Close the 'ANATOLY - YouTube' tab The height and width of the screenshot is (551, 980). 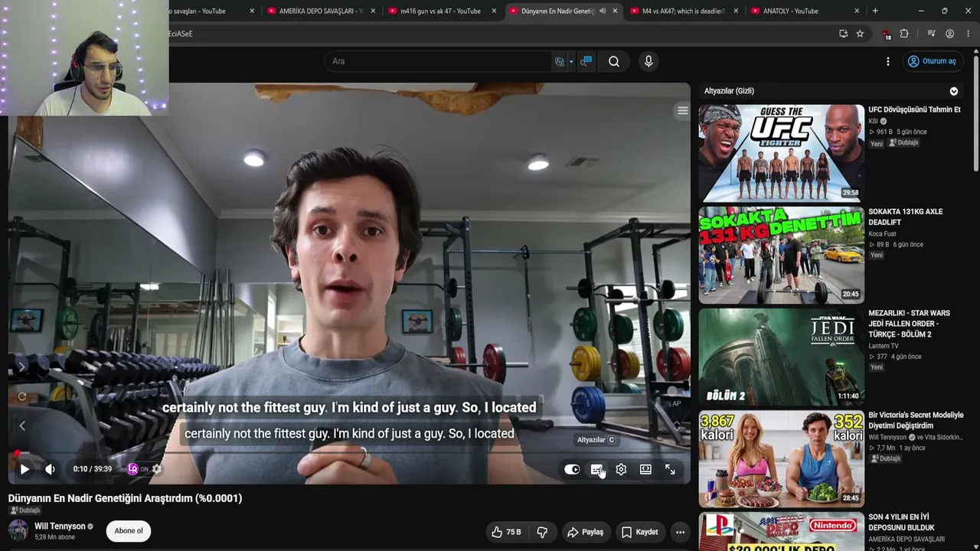tap(857, 11)
